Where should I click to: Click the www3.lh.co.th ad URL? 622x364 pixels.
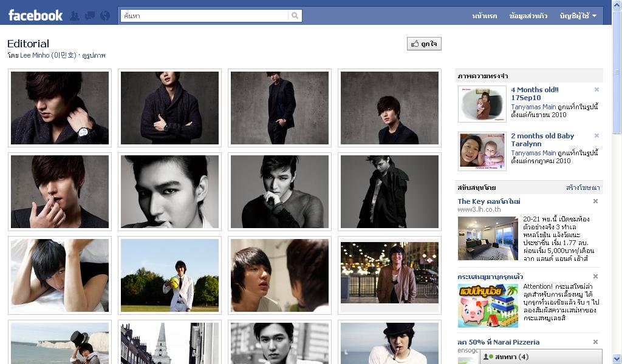479,209
